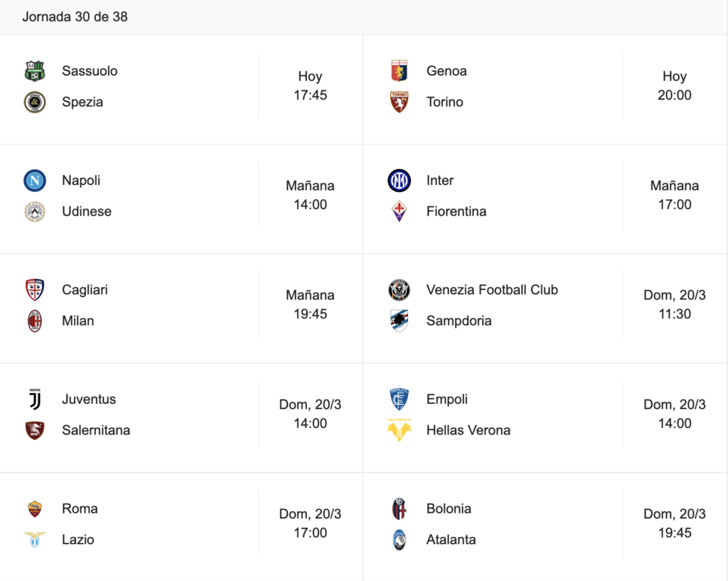
Task: Click the Atalanta badge
Action: (400, 540)
